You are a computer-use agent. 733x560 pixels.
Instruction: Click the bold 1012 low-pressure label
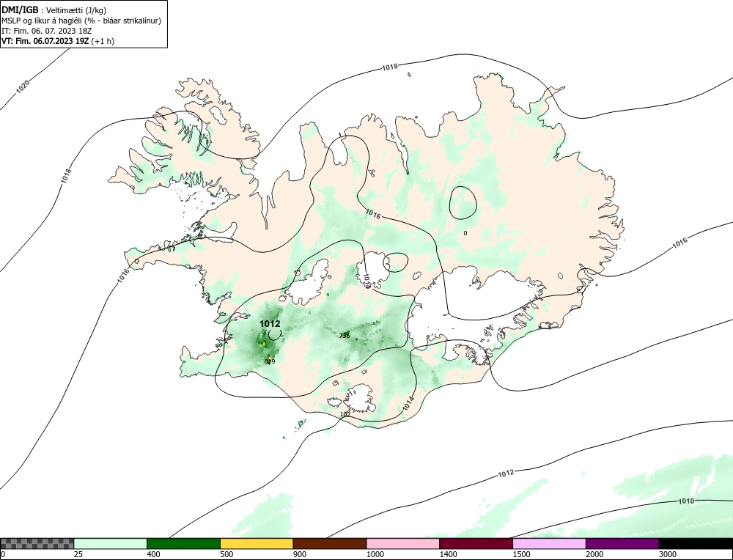270,323
